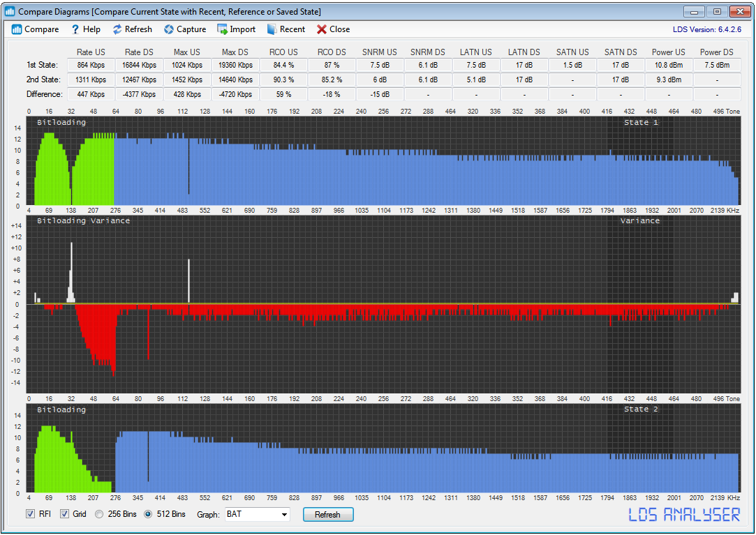
Task: Click the Capture toolbar icon
Action: (x=169, y=29)
